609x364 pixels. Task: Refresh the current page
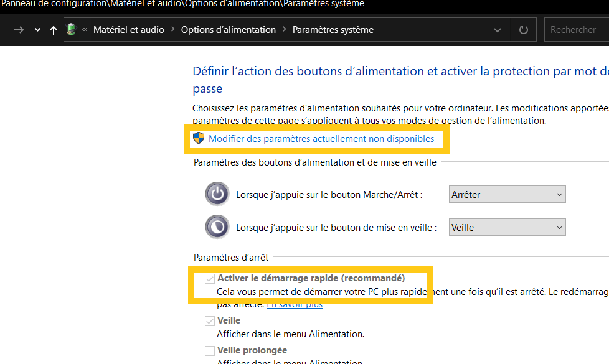(524, 30)
